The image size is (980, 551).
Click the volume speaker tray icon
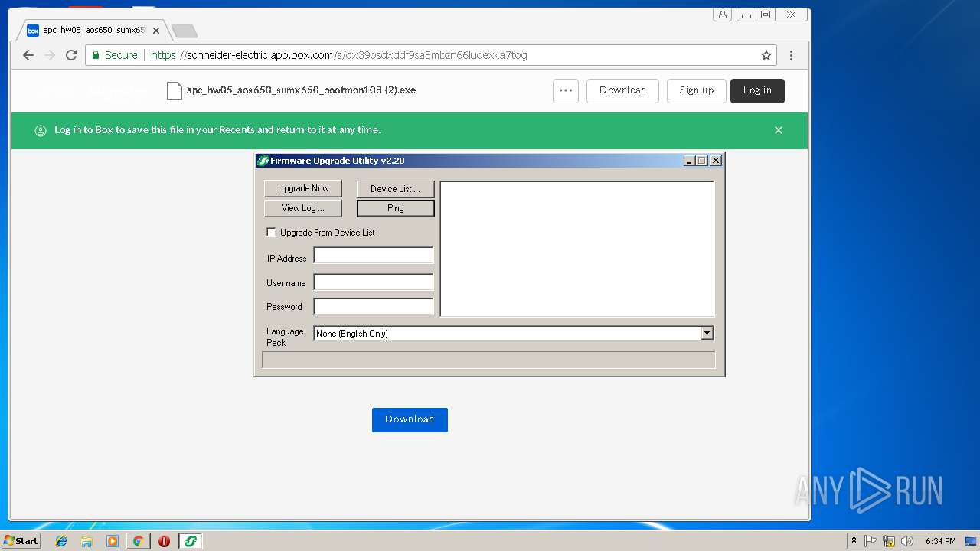click(x=907, y=541)
